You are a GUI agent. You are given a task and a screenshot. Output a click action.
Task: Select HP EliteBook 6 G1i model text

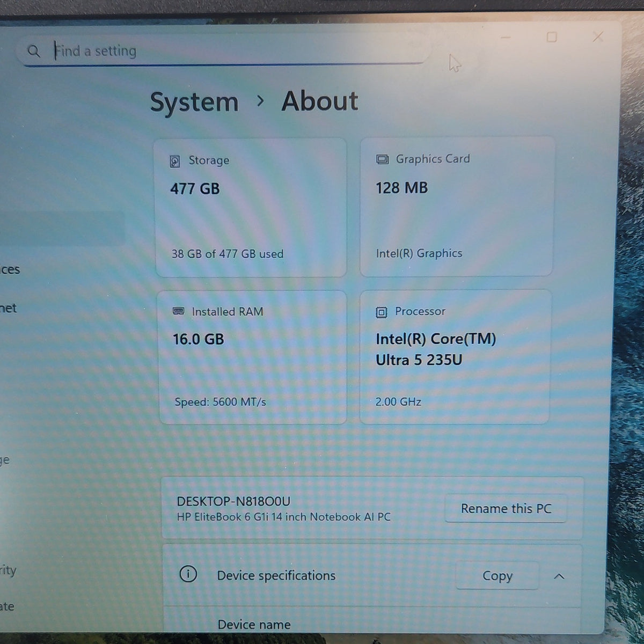tap(284, 517)
